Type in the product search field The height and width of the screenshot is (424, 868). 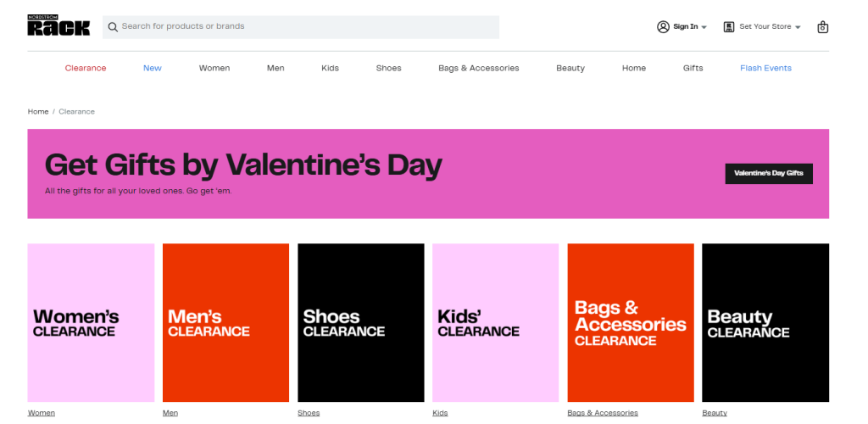[305, 27]
